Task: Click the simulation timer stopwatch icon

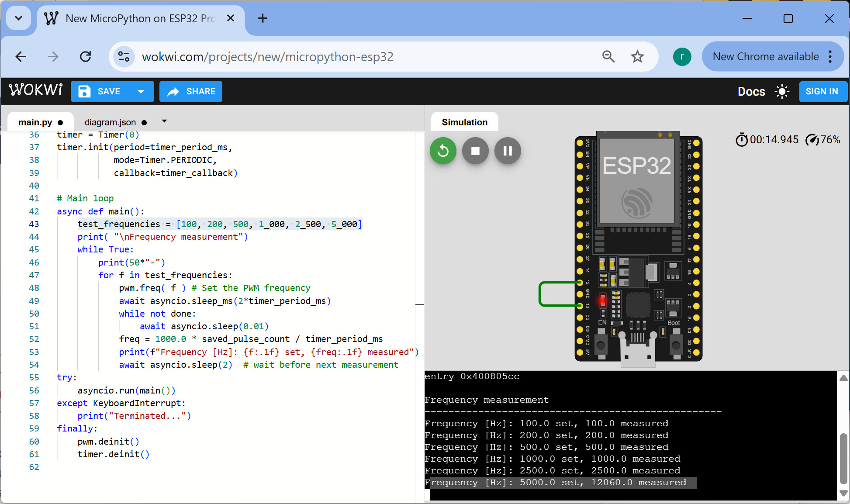Action: pyautogui.click(x=741, y=140)
